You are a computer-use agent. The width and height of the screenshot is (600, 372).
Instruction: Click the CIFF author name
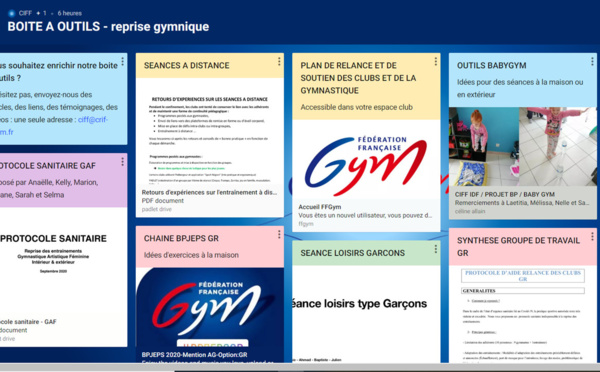click(25, 13)
